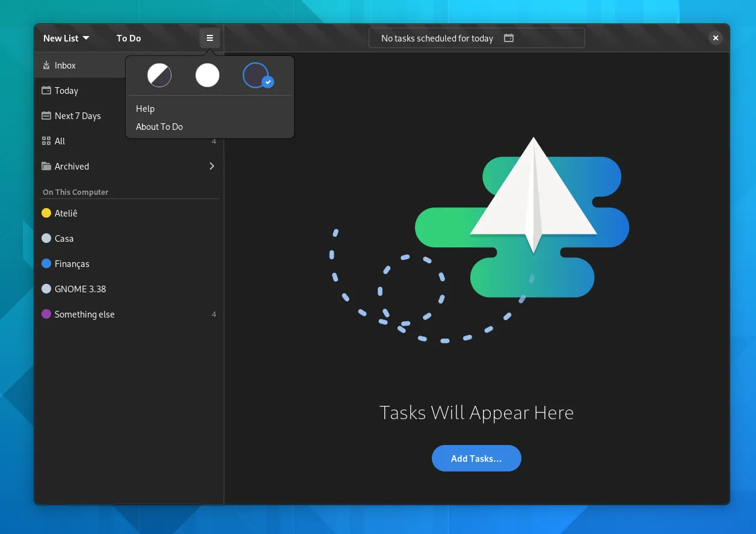The height and width of the screenshot is (534, 756).
Task: Click the Inbox tray icon
Action: coord(46,66)
